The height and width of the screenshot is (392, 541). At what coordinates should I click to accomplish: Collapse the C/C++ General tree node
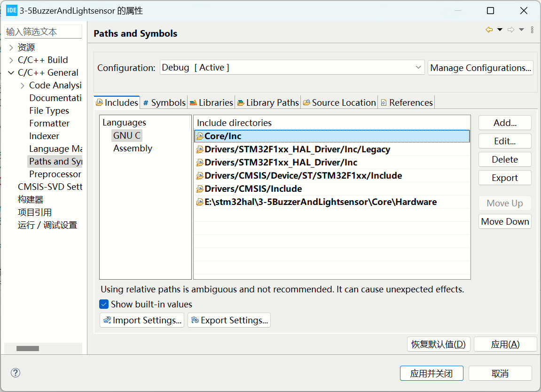click(x=11, y=73)
